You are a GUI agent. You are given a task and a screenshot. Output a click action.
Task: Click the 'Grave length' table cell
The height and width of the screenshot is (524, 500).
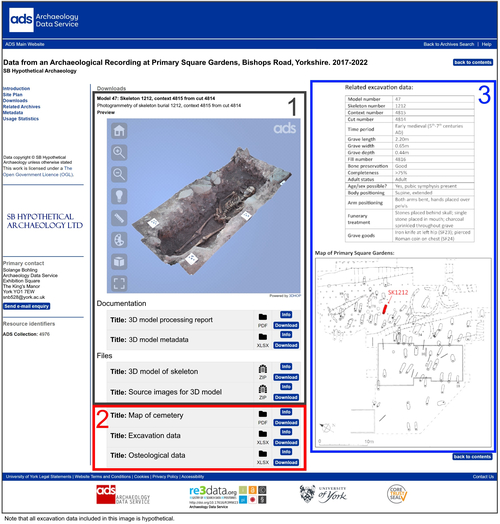pyautogui.click(x=369, y=139)
